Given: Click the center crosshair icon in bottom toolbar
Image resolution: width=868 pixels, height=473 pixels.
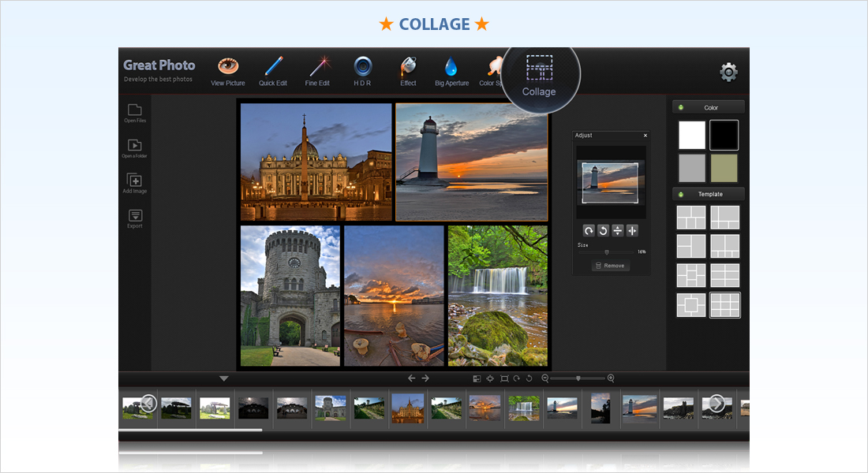Looking at the screenshot, I should click(x=490, y=379).
